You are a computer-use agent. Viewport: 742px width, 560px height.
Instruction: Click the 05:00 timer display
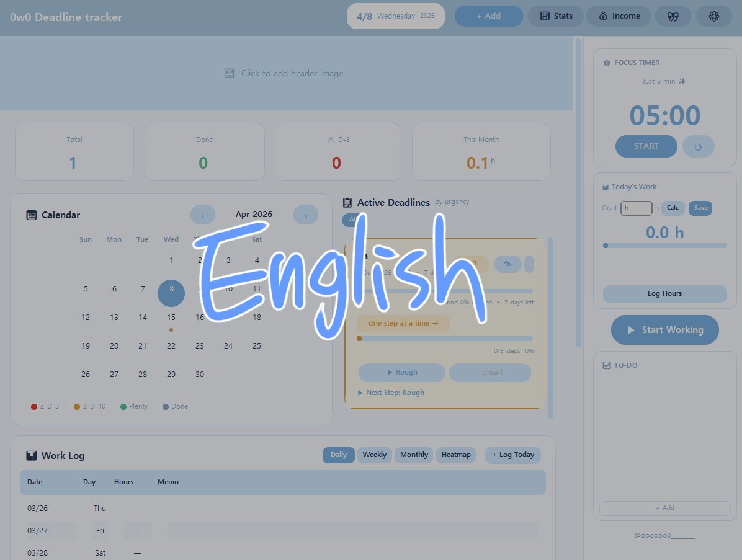click(x=664, y=115)
